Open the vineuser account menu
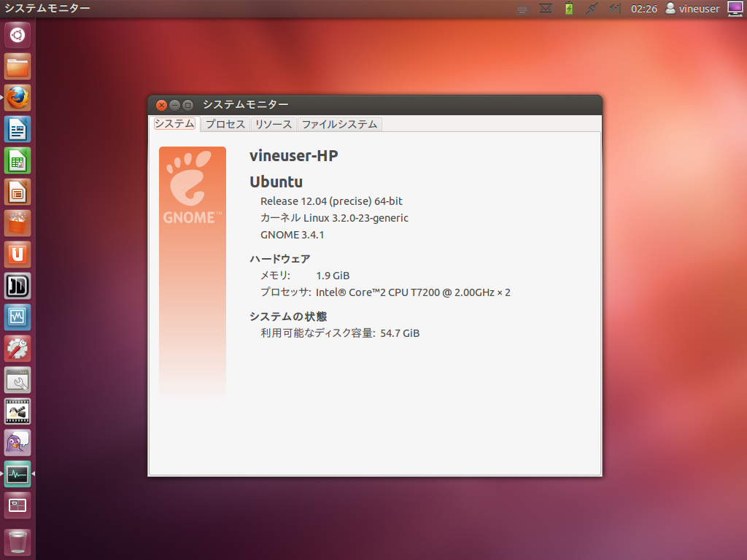This screenshot has height=560, width=747. (692, 9)
